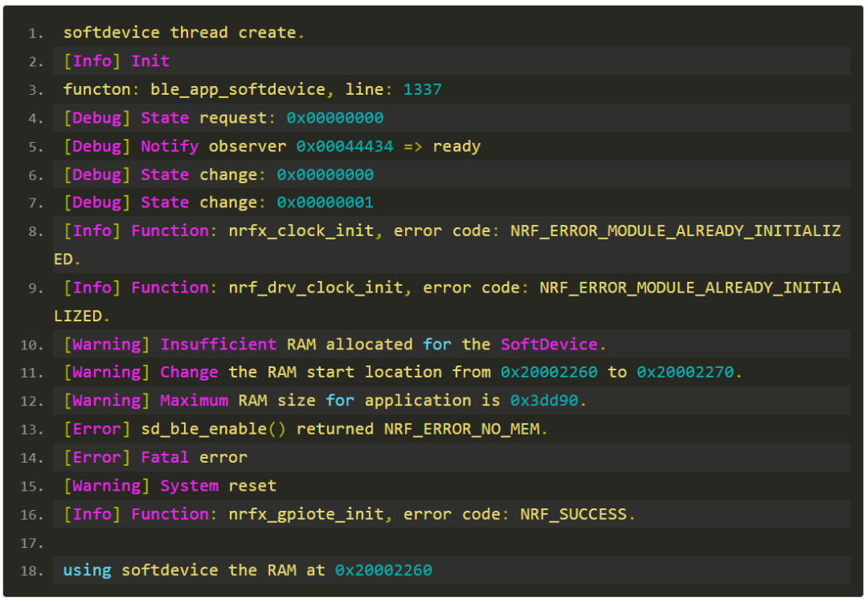Screen dimensions: 868x600
Task: Click the function name nrf_drv_clock_init
Action: (316, 288)
